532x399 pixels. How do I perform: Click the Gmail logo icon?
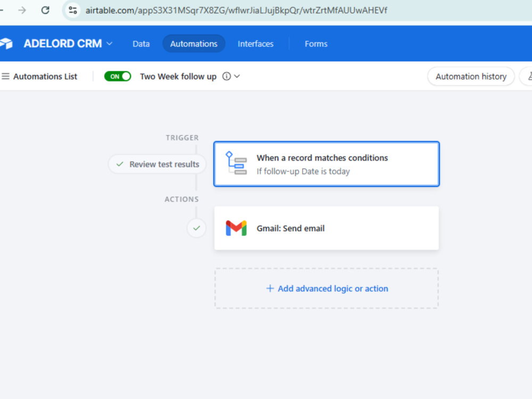point(236,228)
